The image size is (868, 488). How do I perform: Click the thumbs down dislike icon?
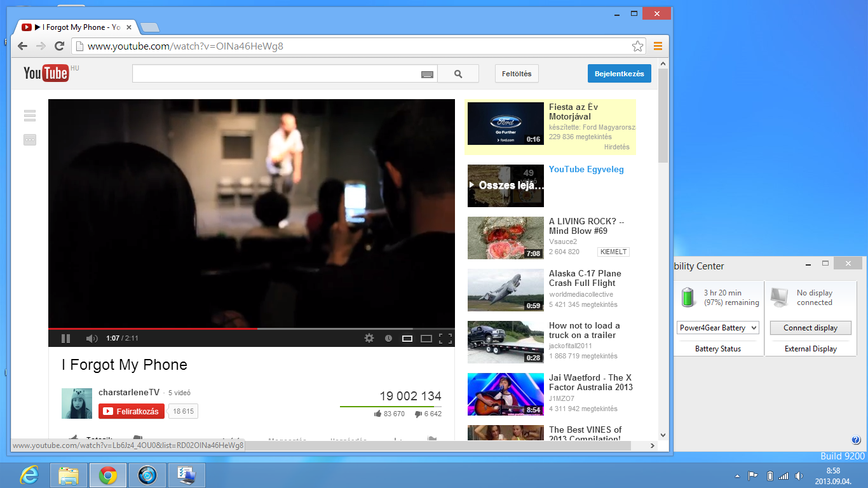[418, 414]
